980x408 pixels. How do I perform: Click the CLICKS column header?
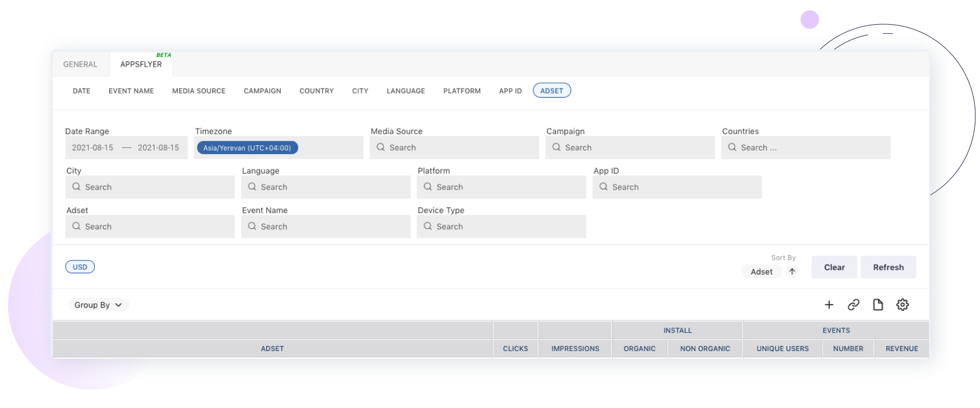click(515, 349)
